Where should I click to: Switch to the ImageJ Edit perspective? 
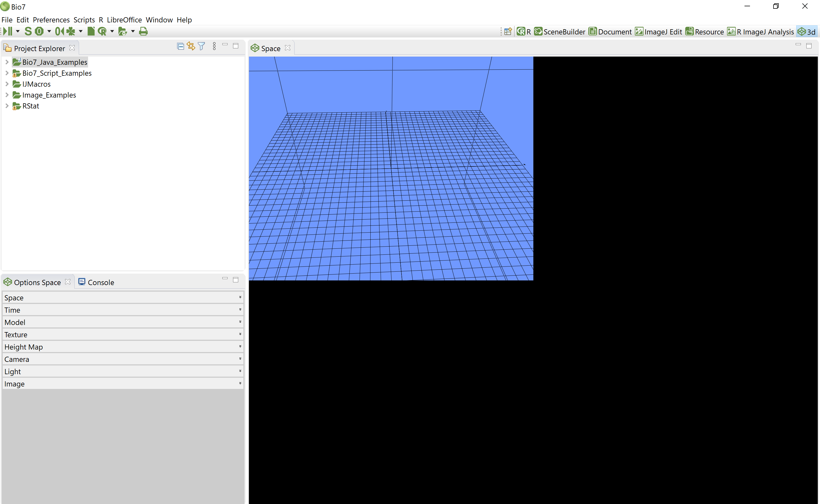point(658,32)
